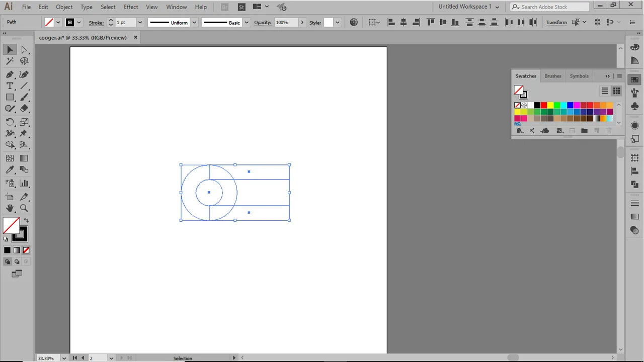Enable Draw Normal mode
Screen dimensions: 644x362
click(x=7, y=262)
